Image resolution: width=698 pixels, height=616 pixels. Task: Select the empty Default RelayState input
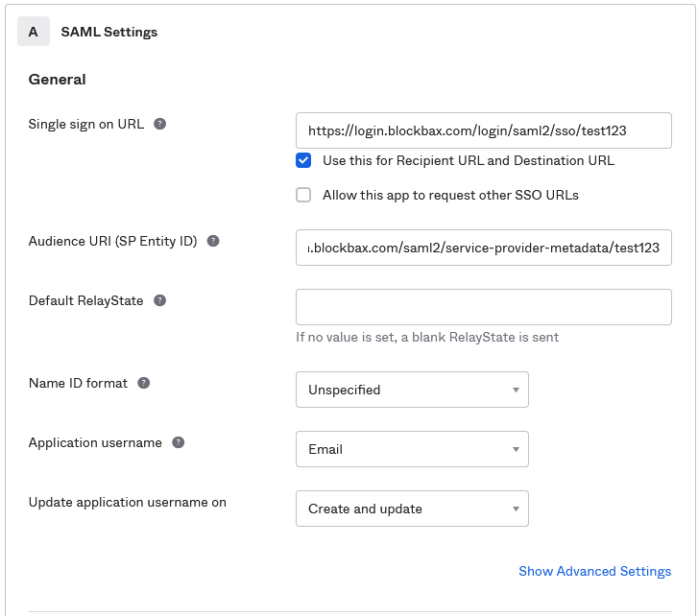483,307
